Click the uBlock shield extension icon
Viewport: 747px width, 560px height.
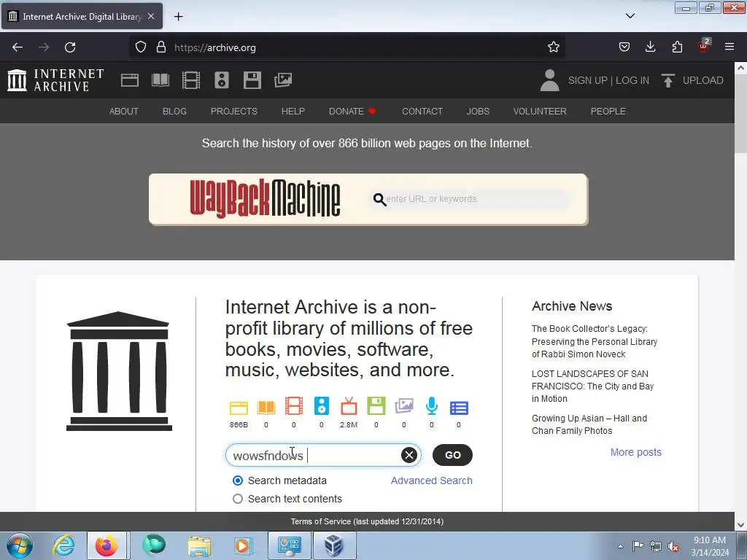pyautogui.click(x=704, y=46)
